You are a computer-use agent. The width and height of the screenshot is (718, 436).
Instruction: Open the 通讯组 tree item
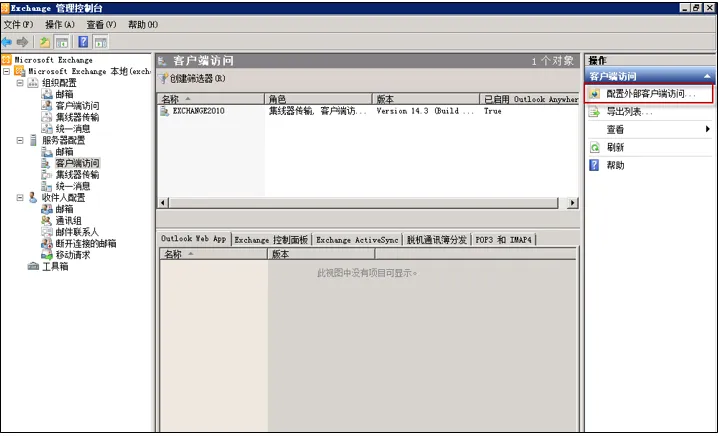coord(68,220)
